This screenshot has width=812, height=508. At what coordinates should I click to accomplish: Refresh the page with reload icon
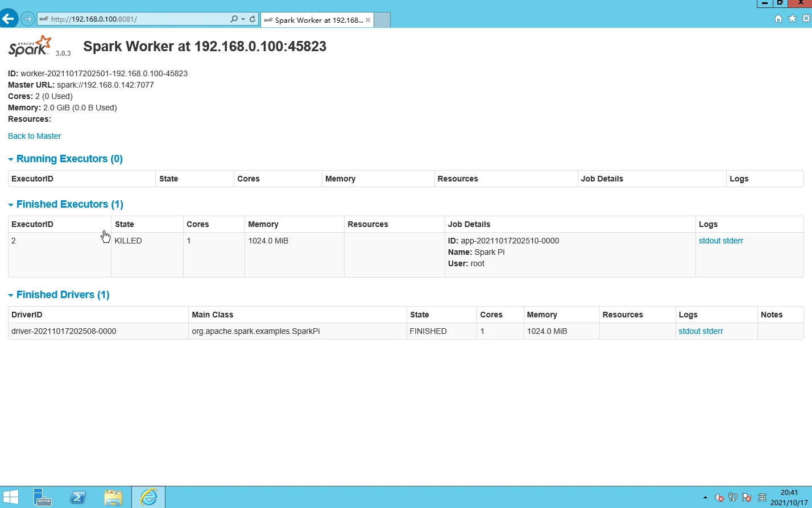pos(252,19)
